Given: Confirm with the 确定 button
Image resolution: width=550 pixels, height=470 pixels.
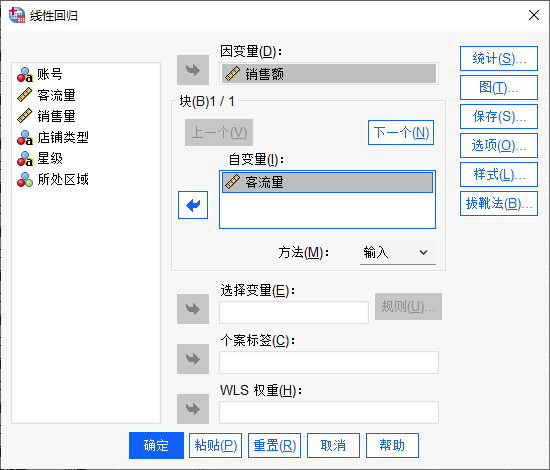Looking at the screenshot, I should click(x=156, y=445).
